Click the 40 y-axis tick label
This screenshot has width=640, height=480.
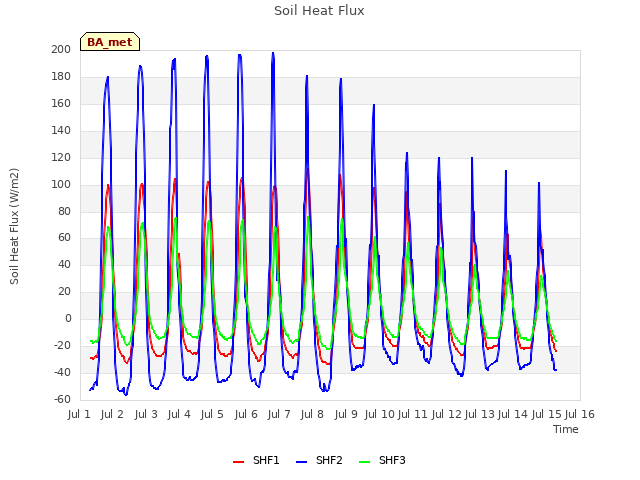(64, 264)
